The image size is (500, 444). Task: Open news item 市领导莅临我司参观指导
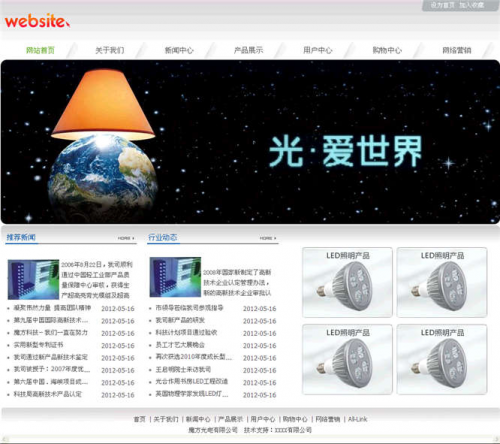click(x=189, y=308)
